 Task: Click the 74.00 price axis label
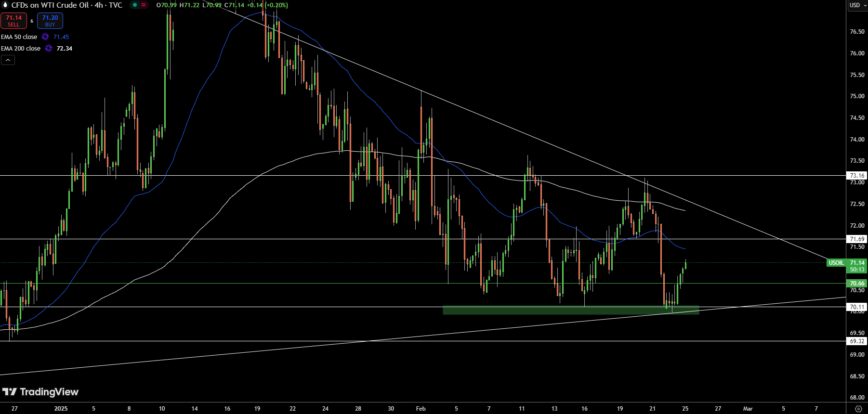857,140
